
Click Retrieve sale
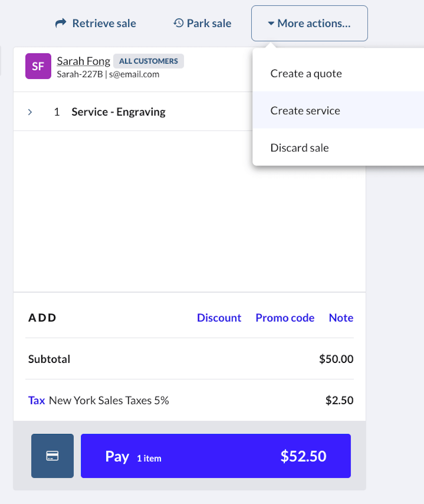[95, 23]
